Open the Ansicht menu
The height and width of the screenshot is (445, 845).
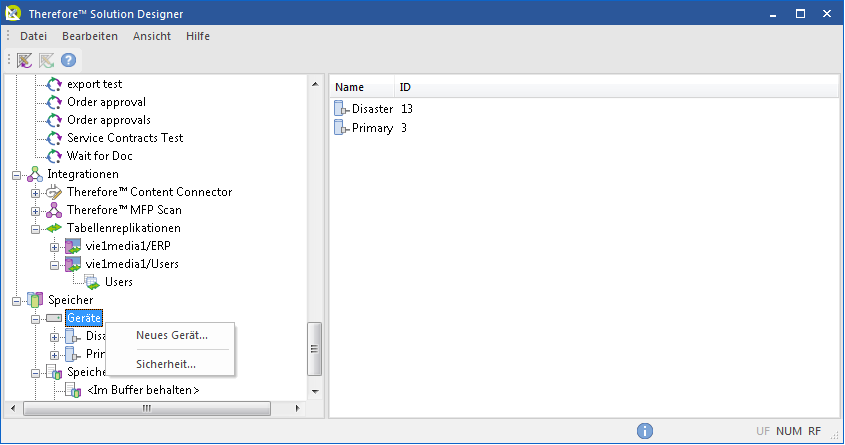[152, 36]
